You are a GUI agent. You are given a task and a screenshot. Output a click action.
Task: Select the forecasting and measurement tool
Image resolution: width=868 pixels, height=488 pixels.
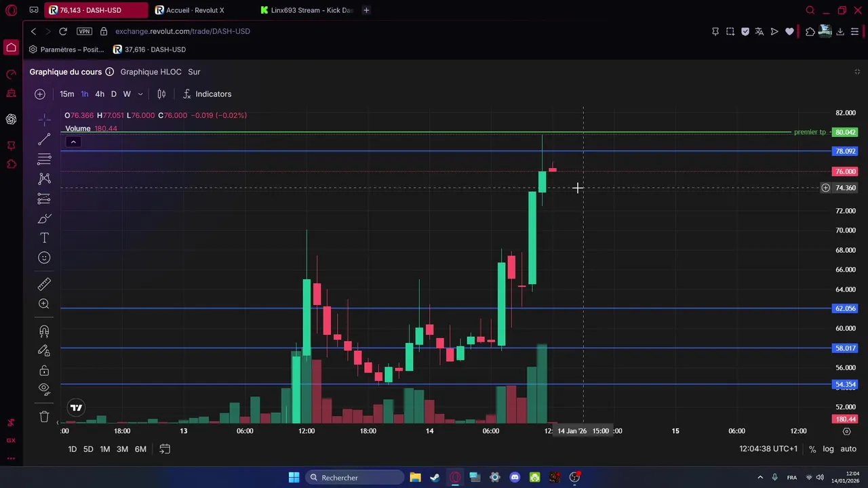[x=44, y=199]
